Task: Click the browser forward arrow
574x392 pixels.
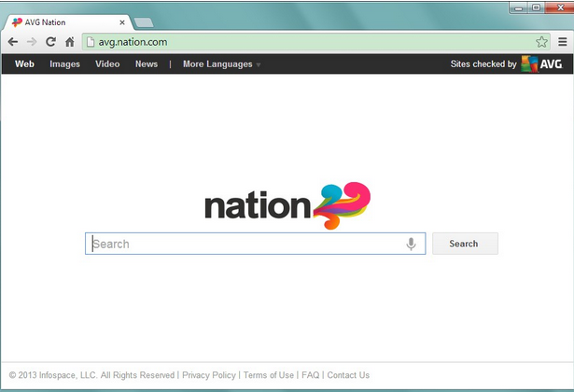Action: coord(32,42)
